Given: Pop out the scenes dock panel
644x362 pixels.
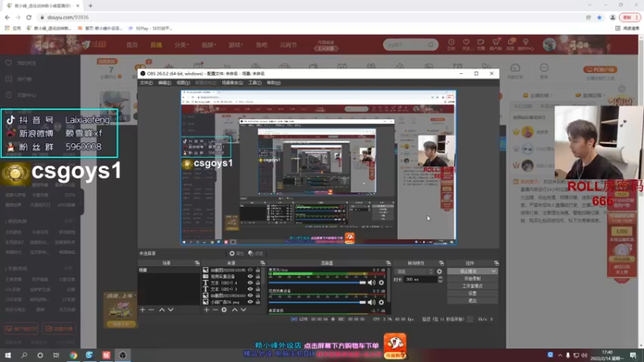Looking at the screenshot, I should (197, 263).
